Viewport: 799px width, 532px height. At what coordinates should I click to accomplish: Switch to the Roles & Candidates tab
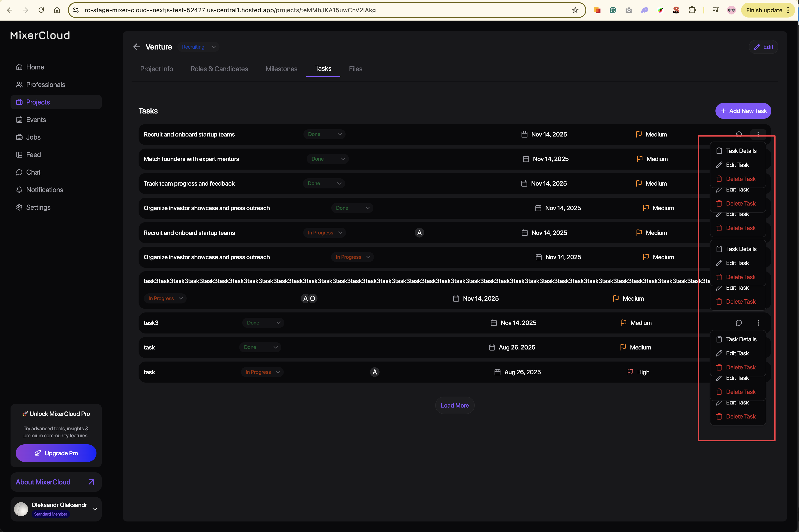219,69
